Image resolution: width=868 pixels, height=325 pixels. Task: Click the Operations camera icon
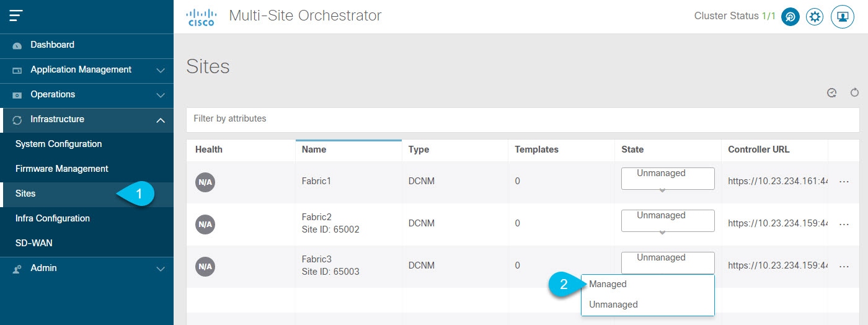[x=17, y=95]
